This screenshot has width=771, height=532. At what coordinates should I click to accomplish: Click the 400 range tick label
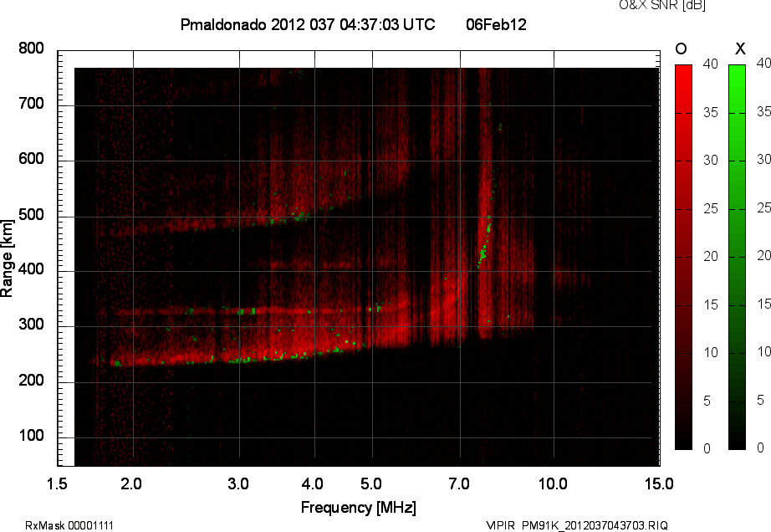(31, 269)
